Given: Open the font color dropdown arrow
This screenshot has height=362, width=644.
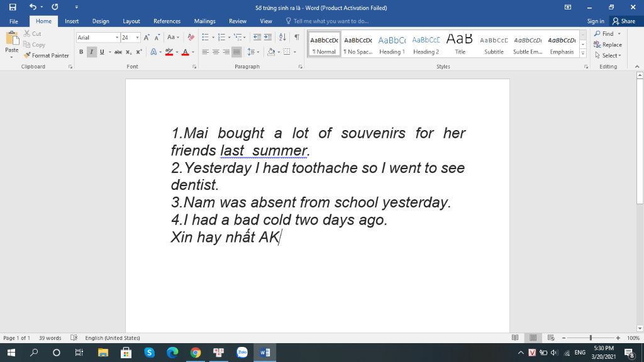Looking at the screenshot, I should [193, 52].
